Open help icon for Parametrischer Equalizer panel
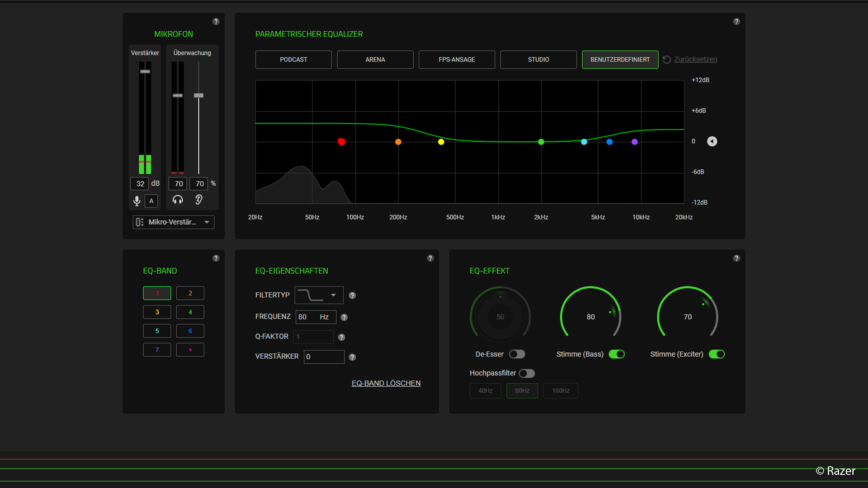 point(736,22)
